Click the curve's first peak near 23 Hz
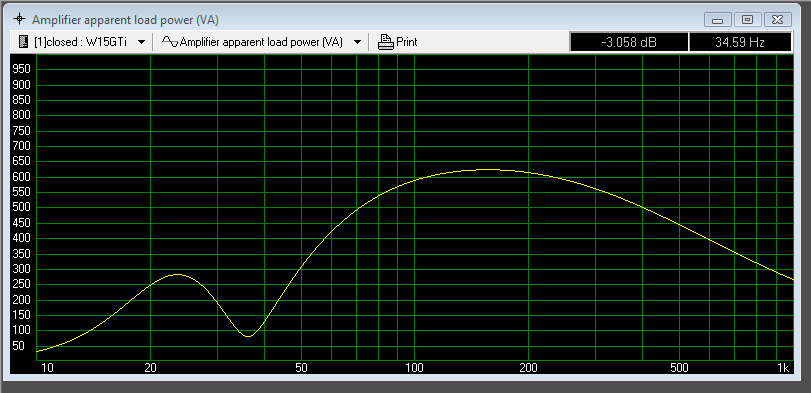Viewport: 811px width, 393px height. tap(177, 275)
